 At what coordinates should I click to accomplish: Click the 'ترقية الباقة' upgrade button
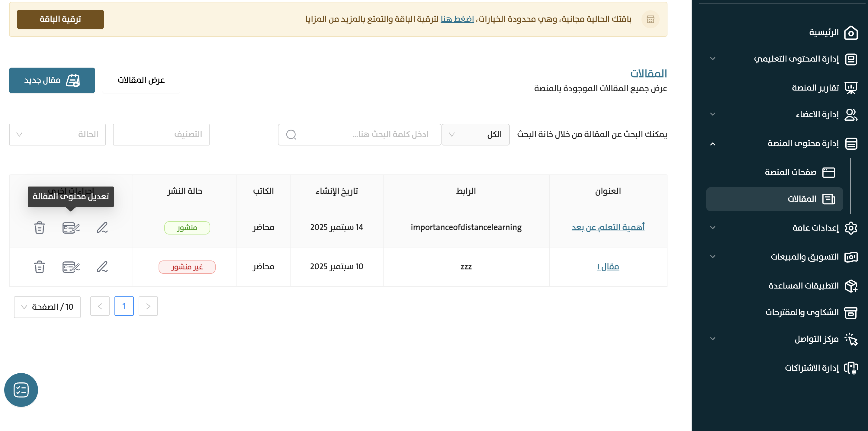60,19
